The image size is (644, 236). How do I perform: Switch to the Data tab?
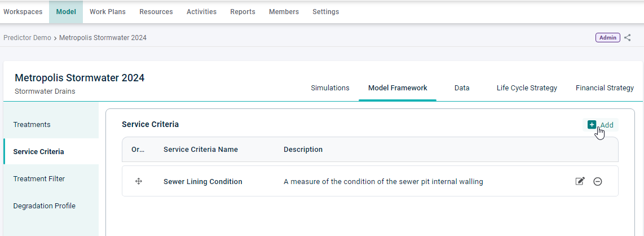[462, 88]
